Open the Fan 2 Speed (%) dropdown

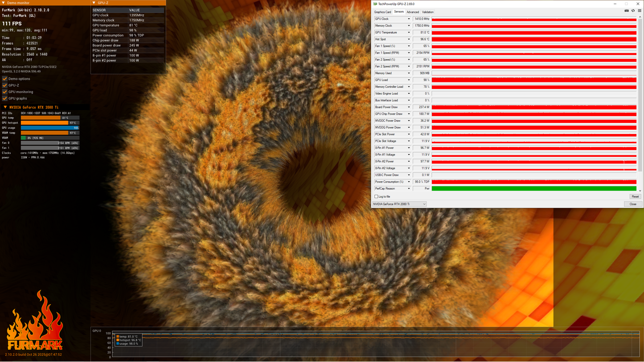(x=409, y=60)
